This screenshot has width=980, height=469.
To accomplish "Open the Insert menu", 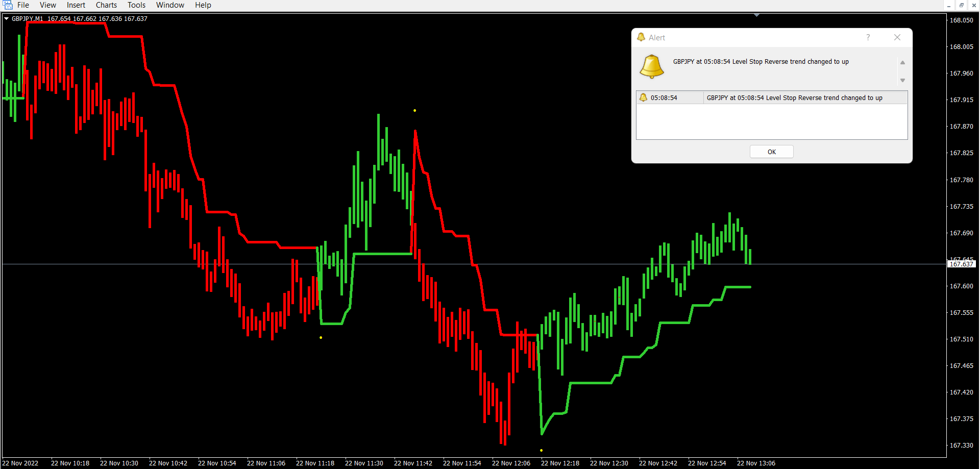I will [x=76, y=5].
